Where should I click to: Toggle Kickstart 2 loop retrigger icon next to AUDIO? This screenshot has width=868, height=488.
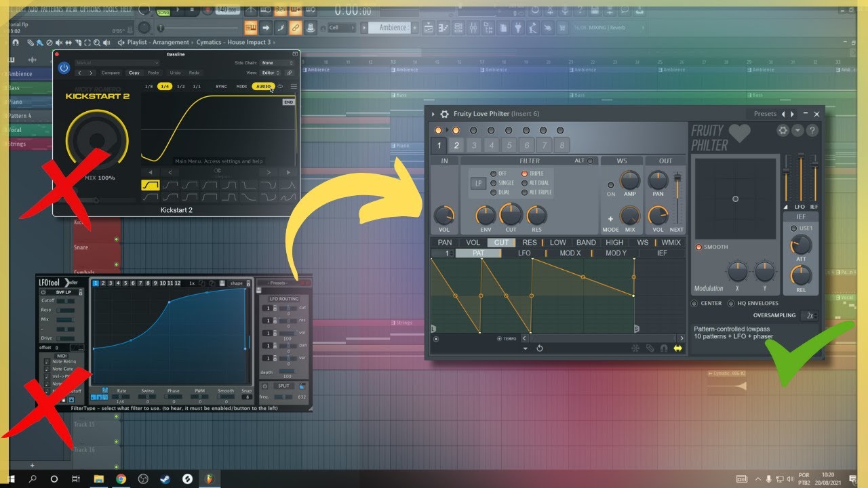(x=281, y=87)
